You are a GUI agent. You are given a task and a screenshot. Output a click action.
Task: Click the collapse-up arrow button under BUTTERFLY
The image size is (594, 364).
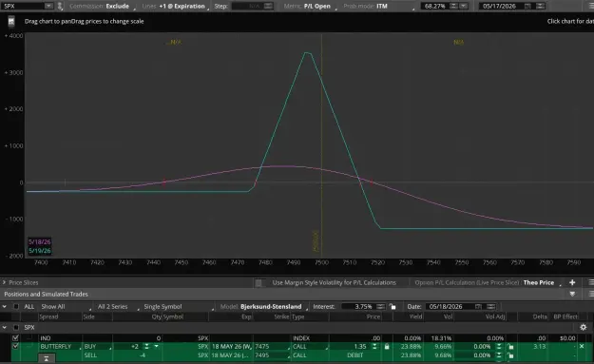click(47, 358)
